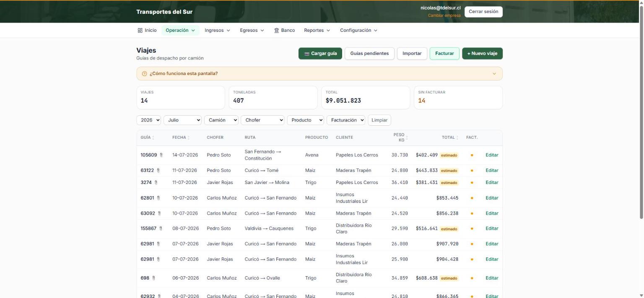
Task: Click the TONELADAS 407 summary card
Action: tap(273, 98)
